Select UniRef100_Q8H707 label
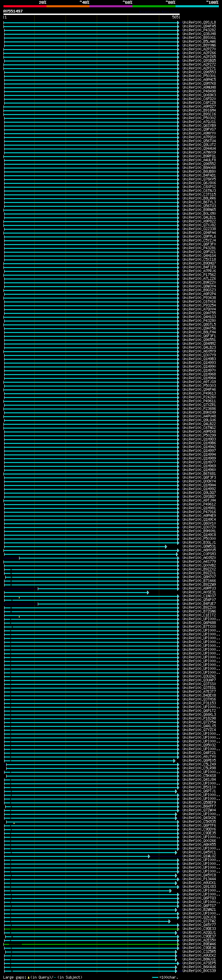 pyautogui.click(x=199, y=577)
